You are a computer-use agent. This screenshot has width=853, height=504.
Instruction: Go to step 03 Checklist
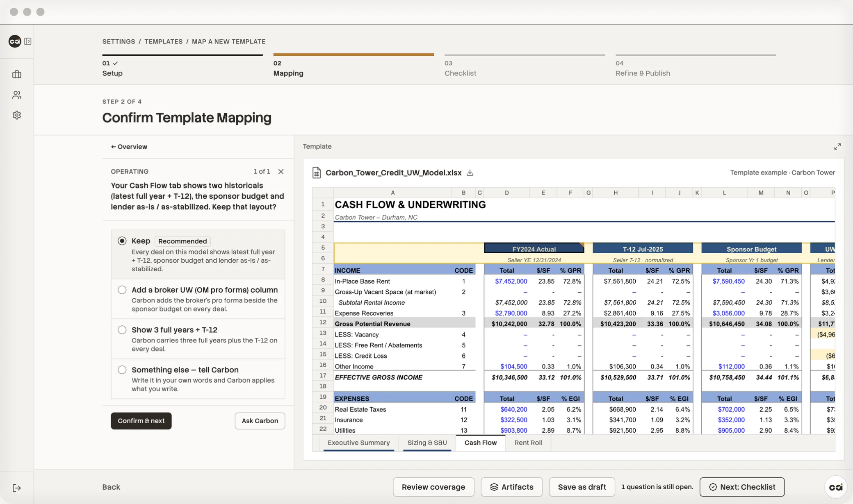[525, 66]
